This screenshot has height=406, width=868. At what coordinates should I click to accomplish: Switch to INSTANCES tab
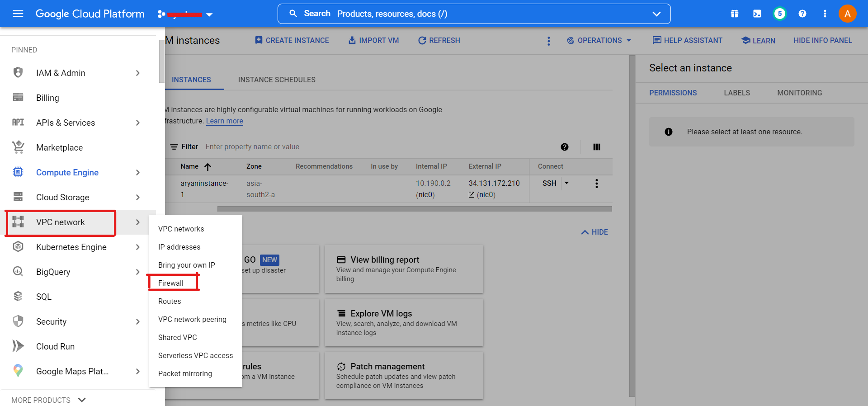tap(192, 80)
